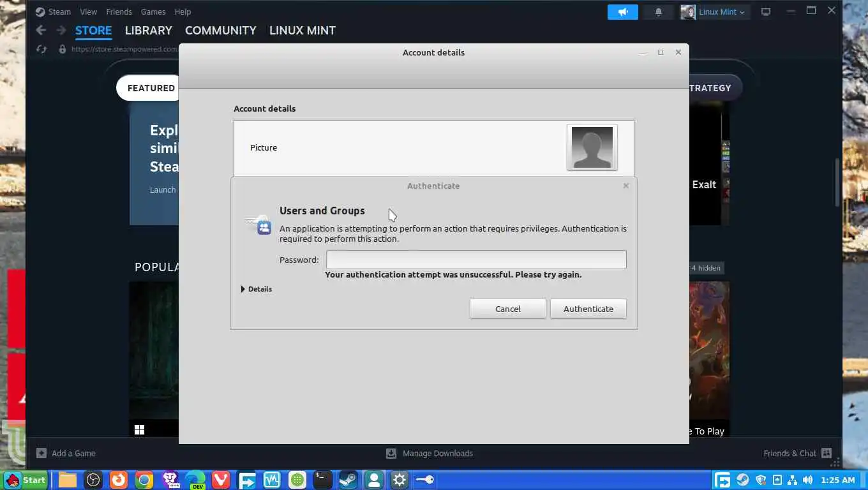Viewport: 868px width, 490px height.
Task: Launch Firefox from the taskbar
Action: tap(119, 480)
